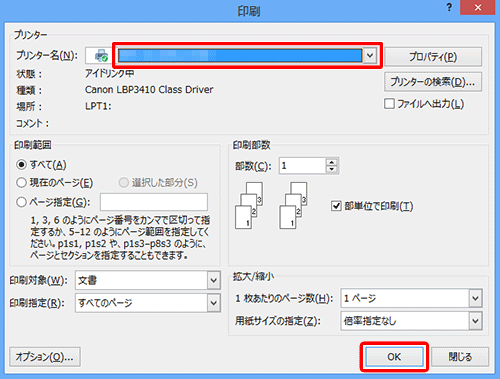Click the 印刷 dialog title text

pos(249,11)
